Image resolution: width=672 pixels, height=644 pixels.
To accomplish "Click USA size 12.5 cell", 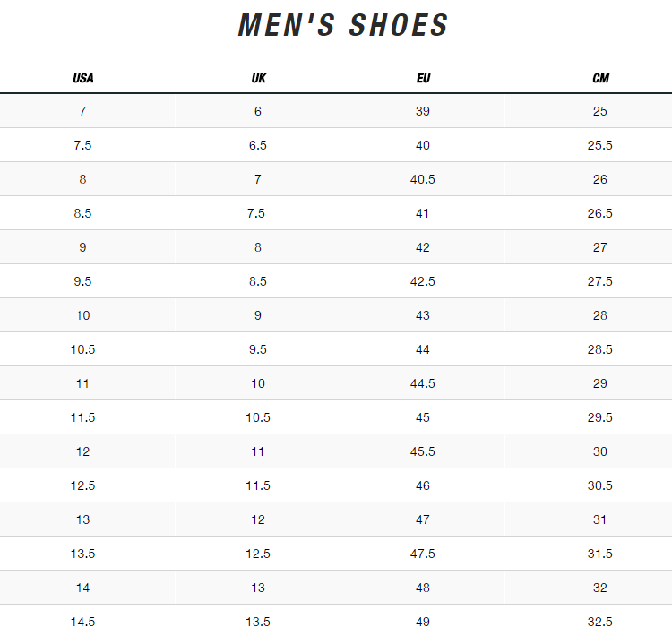I will [x=82, y=485].
